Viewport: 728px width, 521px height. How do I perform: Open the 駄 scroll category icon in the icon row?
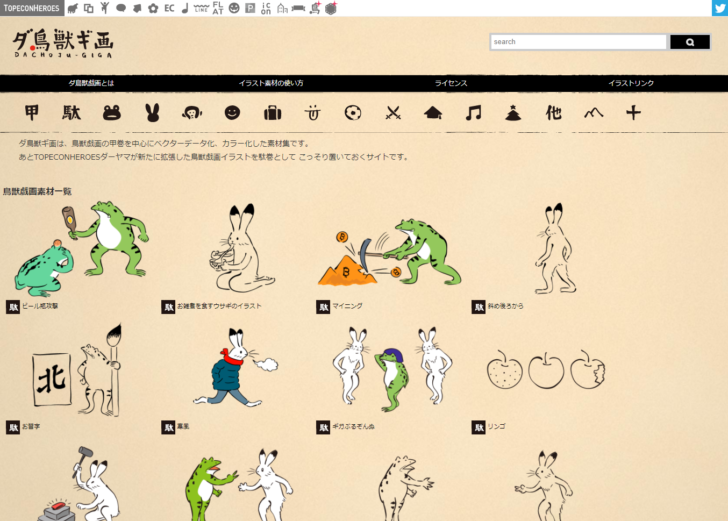point(72,113)
